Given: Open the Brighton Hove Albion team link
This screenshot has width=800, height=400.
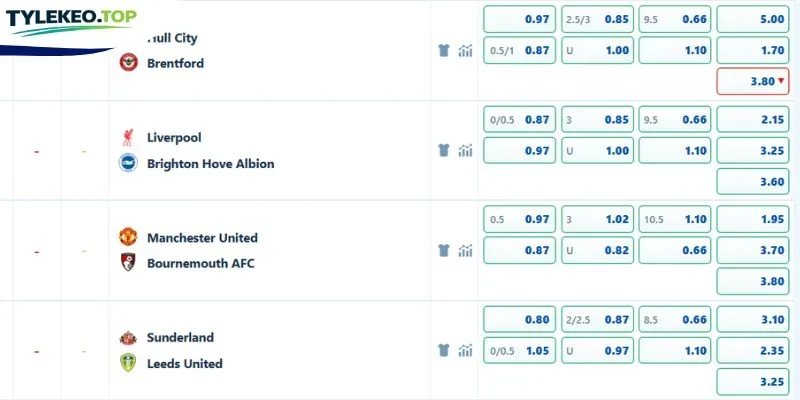Looking at the screenshot, I should (210, 164).
